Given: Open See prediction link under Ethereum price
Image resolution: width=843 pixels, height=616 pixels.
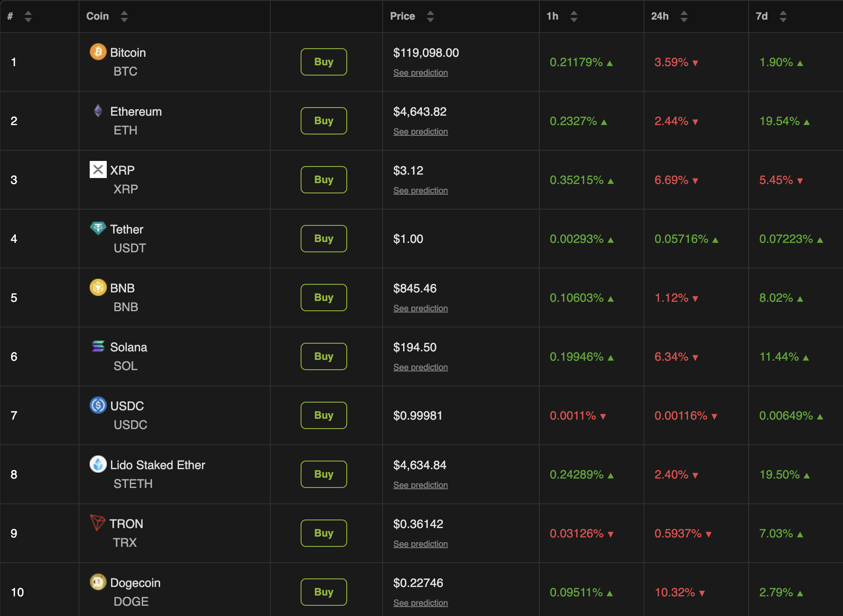Looking at the screenshot, I should tap(420, 131).
